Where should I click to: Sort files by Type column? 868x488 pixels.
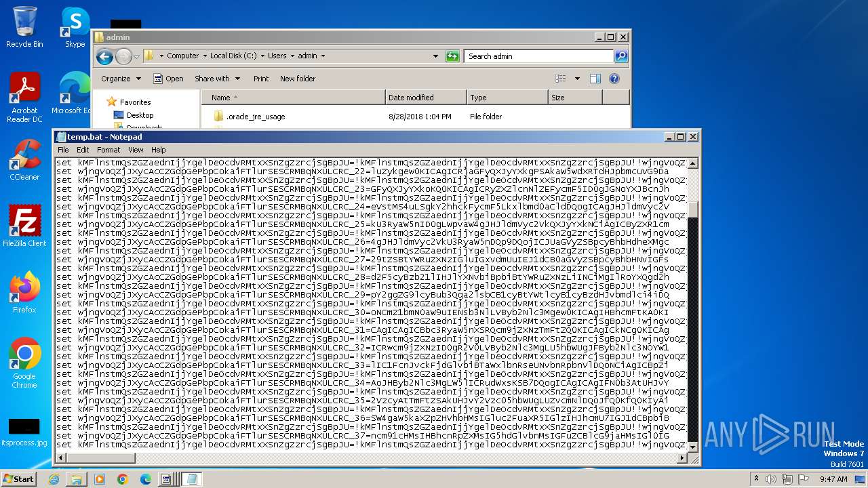[507, 98]
